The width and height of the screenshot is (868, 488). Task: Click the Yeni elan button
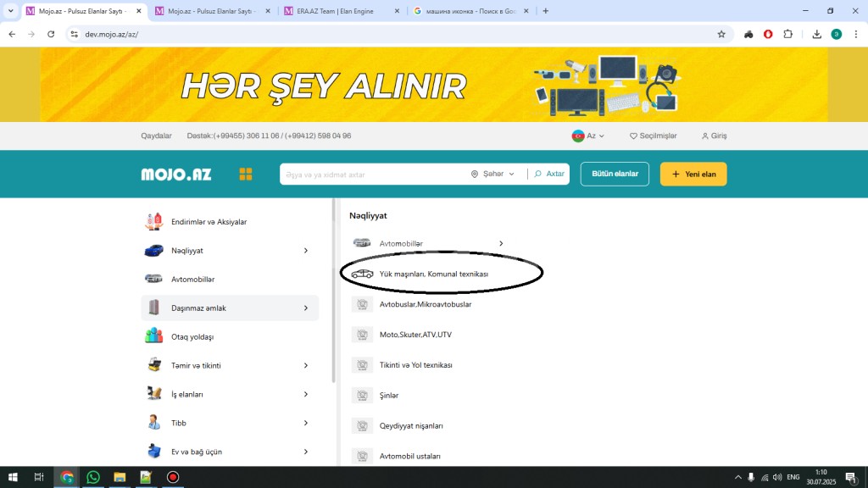(x=693, y=174)
